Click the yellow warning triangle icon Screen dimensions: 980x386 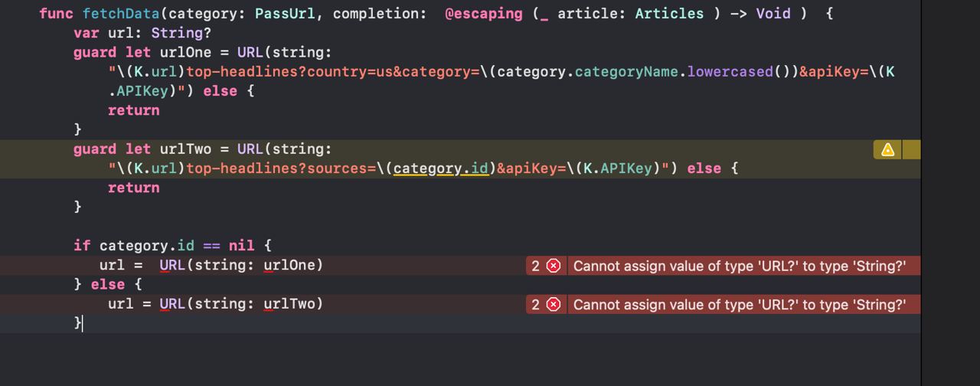(x=887, y=149)
